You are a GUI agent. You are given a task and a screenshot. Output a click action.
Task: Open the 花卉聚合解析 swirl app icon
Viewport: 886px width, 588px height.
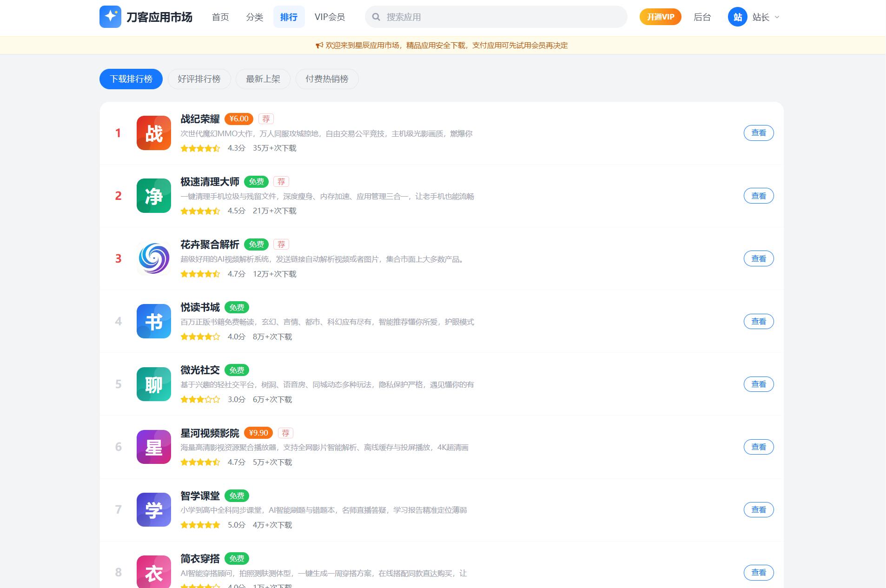pyautogui.click(x=154, y=258)
